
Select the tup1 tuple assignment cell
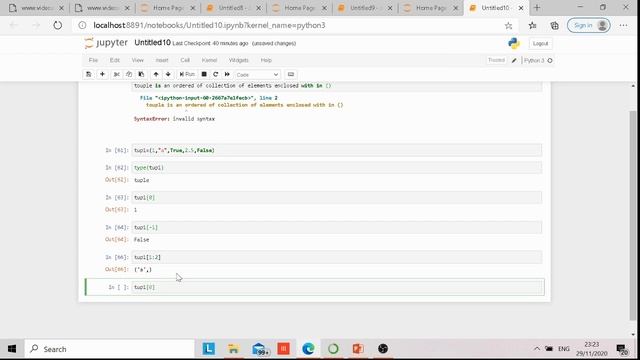pos(337,150)
